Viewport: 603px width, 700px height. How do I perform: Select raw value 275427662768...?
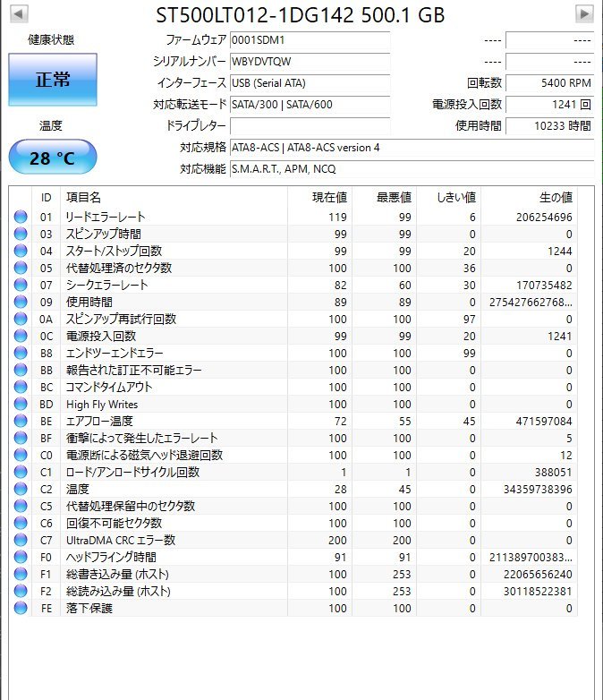tap(531, 303)
